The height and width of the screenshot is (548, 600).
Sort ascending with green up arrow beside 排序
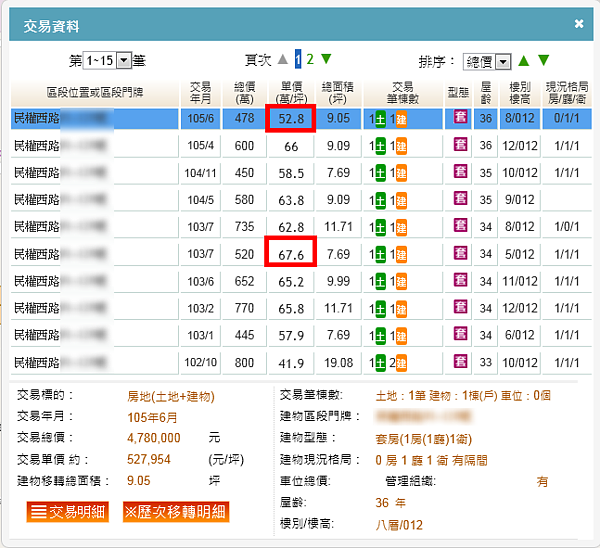[523, 60]
